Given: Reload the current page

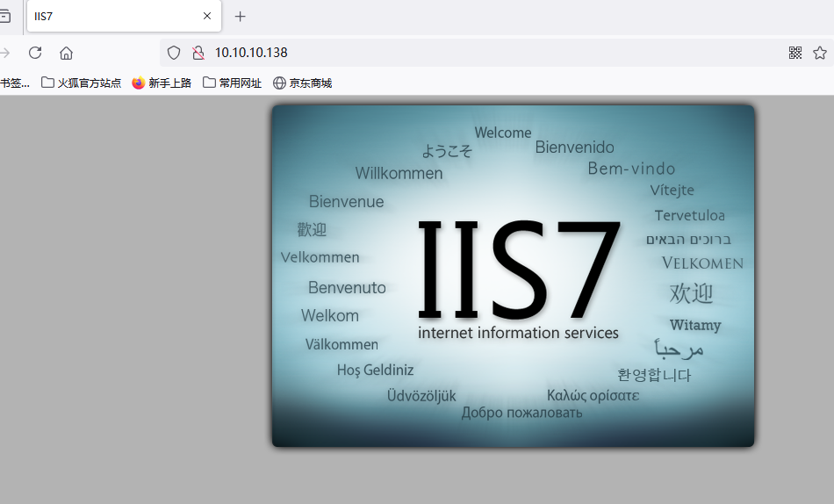Looking at the screenshot, I should (35, 53).
